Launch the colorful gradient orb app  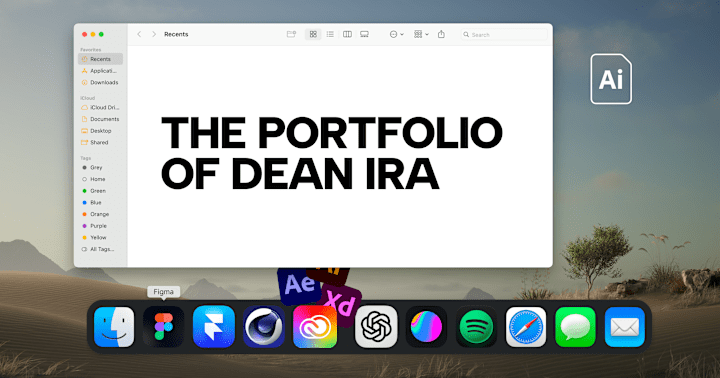click(x=426, y=327)
